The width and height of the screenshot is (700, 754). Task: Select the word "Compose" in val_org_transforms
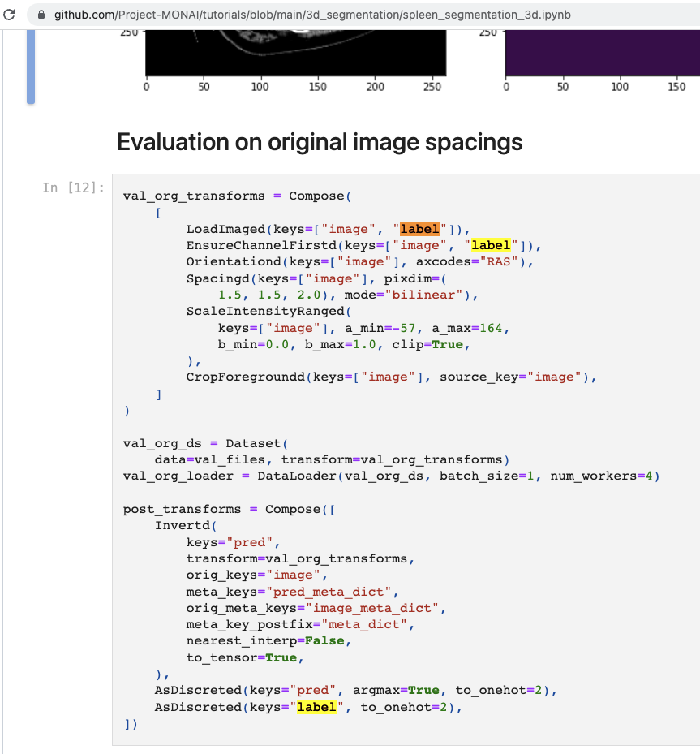point(316,196)
